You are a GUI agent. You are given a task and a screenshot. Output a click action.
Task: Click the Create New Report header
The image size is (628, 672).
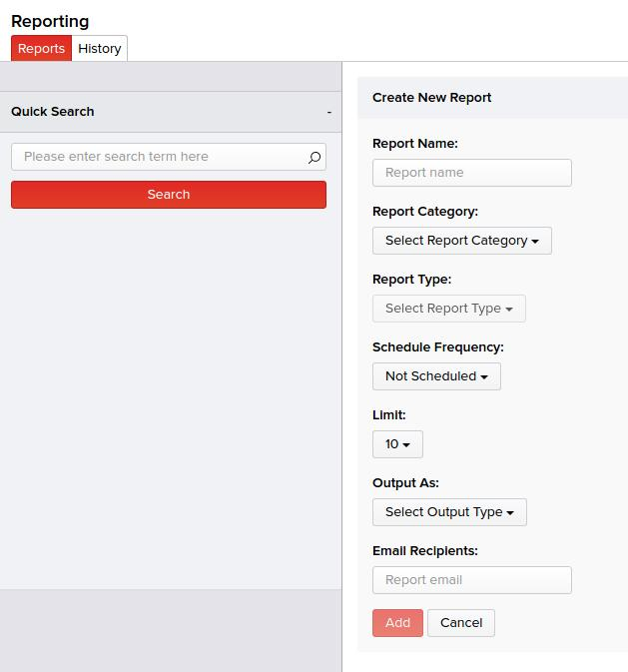tap(431, 98)
